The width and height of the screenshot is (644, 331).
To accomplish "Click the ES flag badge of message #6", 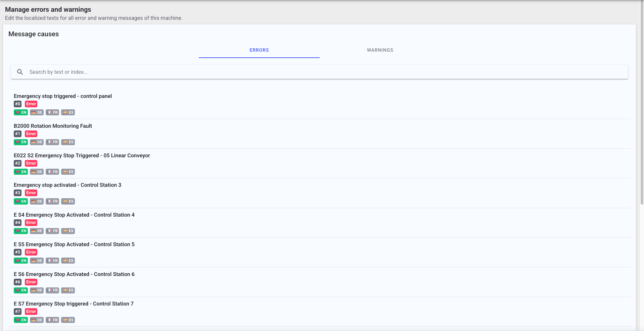I will pyautogui.click(x=68, y=290).
